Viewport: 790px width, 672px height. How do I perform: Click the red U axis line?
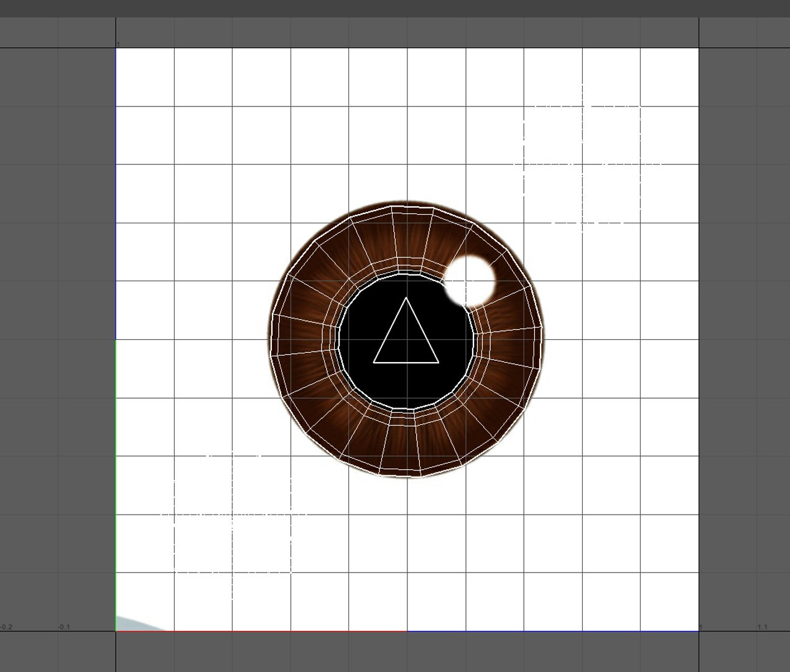click(x=261, y=631)
